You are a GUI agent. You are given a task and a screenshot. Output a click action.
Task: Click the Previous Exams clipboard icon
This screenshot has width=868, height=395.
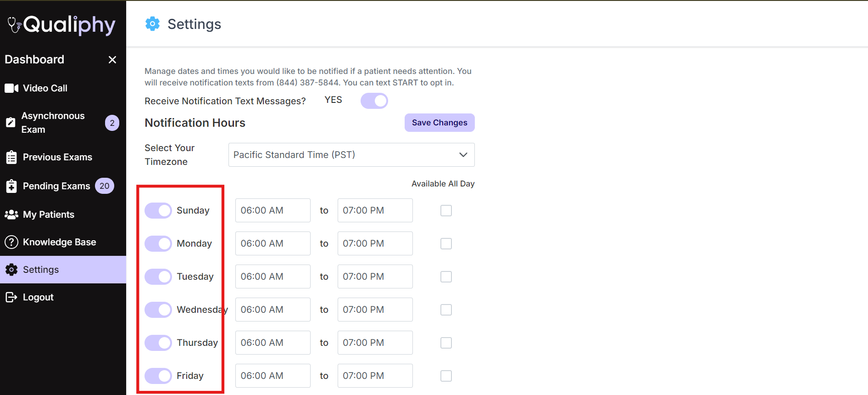[x=11, y=157]
